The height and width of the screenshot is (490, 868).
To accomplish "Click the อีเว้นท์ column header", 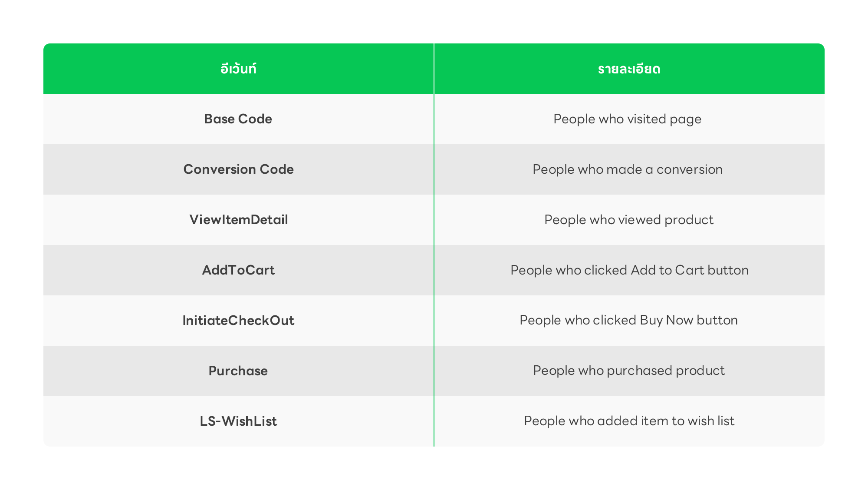I will pos(238,69).
